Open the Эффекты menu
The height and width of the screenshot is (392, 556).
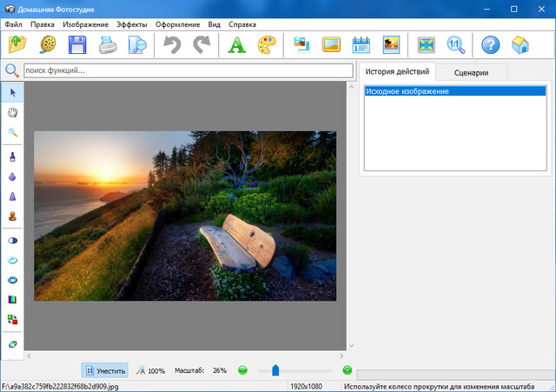pyautogui.click(x=132, y=24)
